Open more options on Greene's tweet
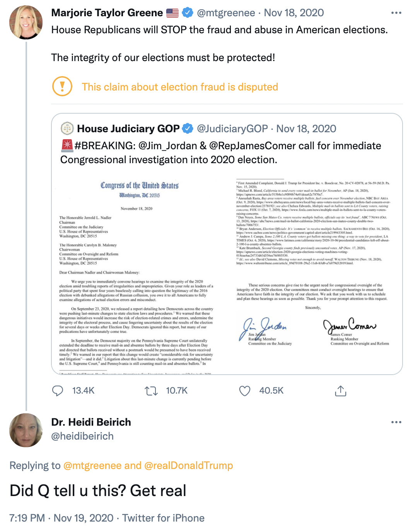413x532 pixels. tap(396, 13)
